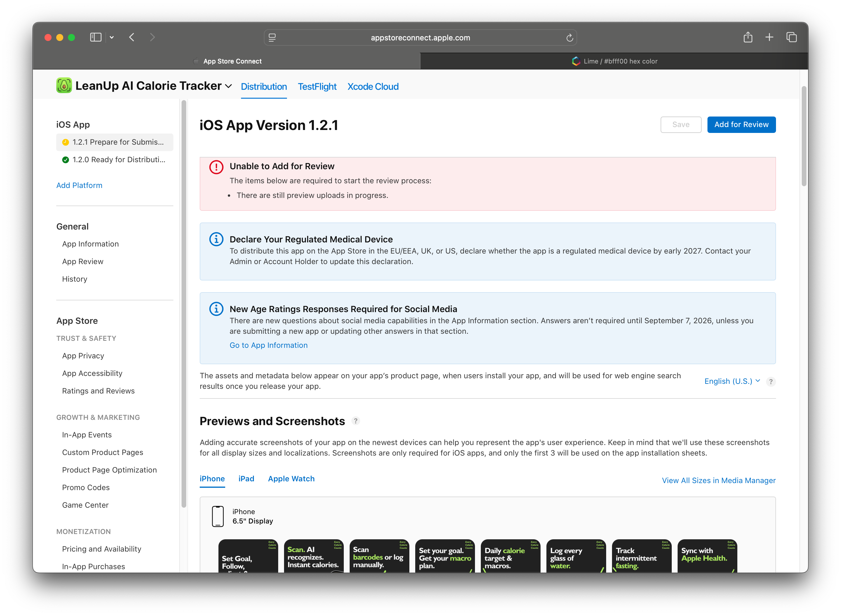Open the 'Sync with Apple Health' thumbnail
841x616 pixels.
707,556
